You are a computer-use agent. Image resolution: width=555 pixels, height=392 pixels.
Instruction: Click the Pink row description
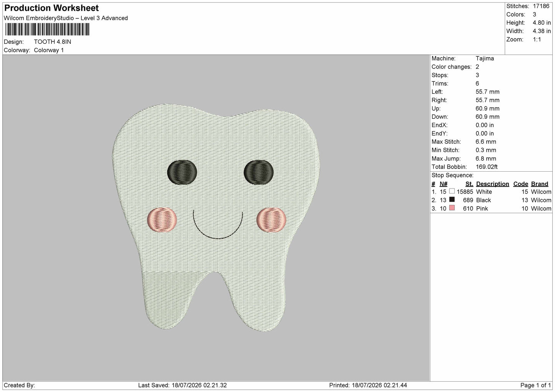[x=482, y=208]
